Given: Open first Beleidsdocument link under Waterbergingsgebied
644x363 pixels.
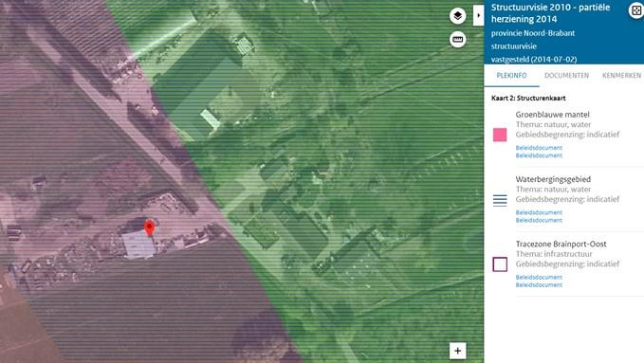Looking at the screenshot, I should point(539,212).
